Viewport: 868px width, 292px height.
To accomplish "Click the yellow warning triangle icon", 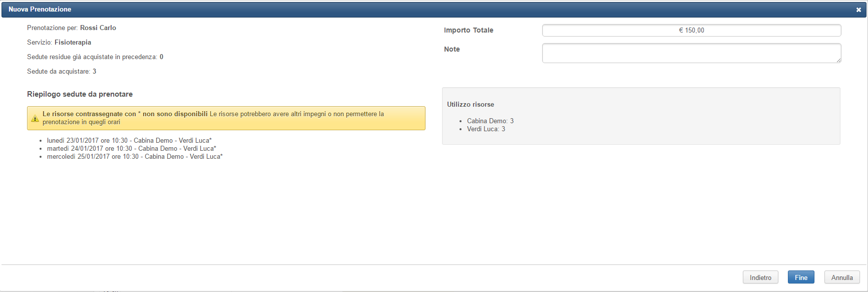I will tap(35, 119).
